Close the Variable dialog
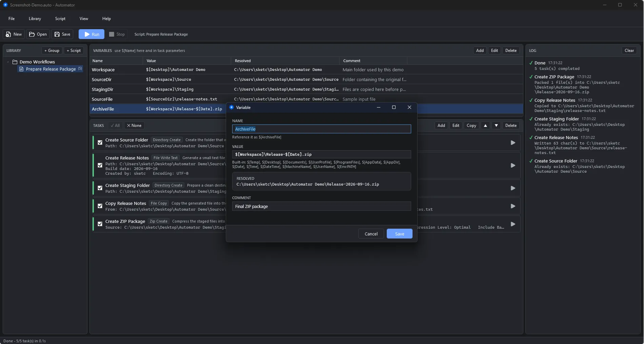The image size is (644, 344). 409,107
